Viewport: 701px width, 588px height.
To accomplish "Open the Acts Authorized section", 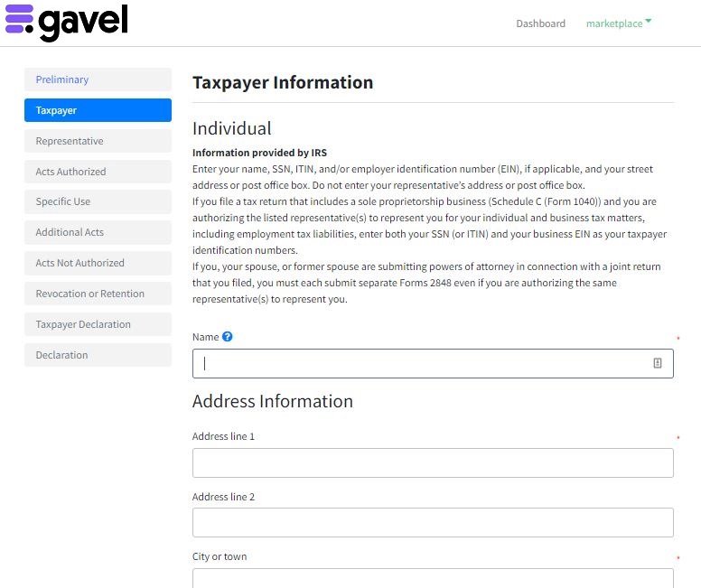I will click(98, 172).
